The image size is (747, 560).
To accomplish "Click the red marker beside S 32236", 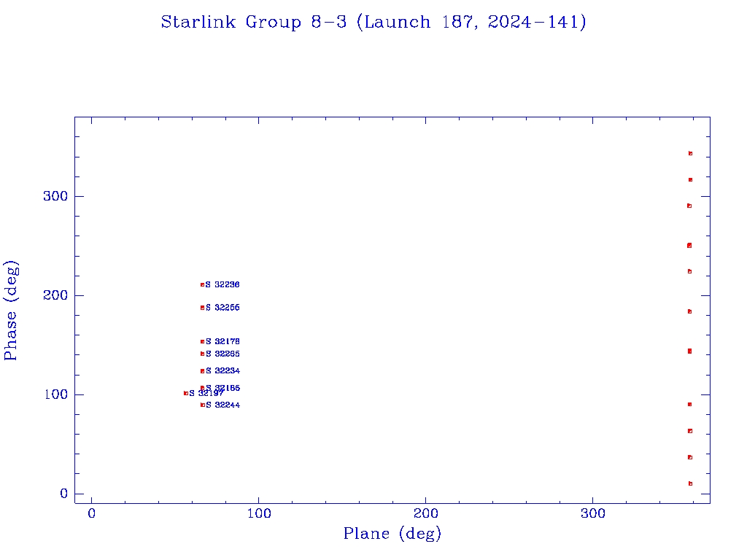I will tap(203, 285).
